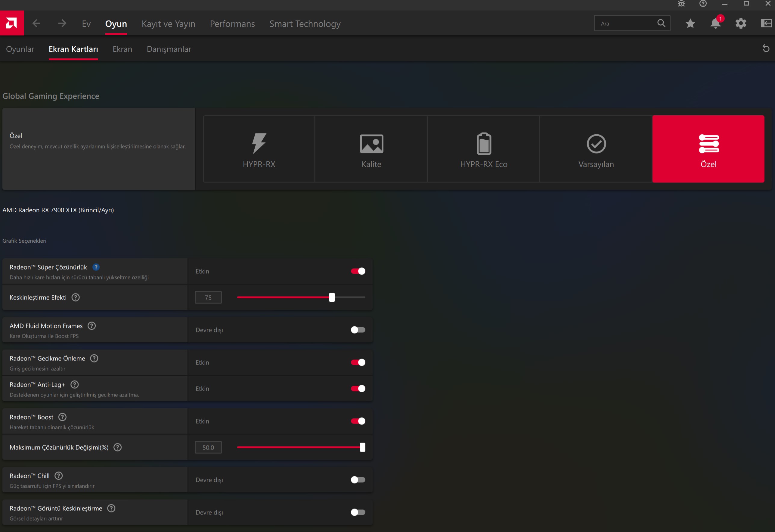Open the Oyun menu tab

click(x=116, y=24)
